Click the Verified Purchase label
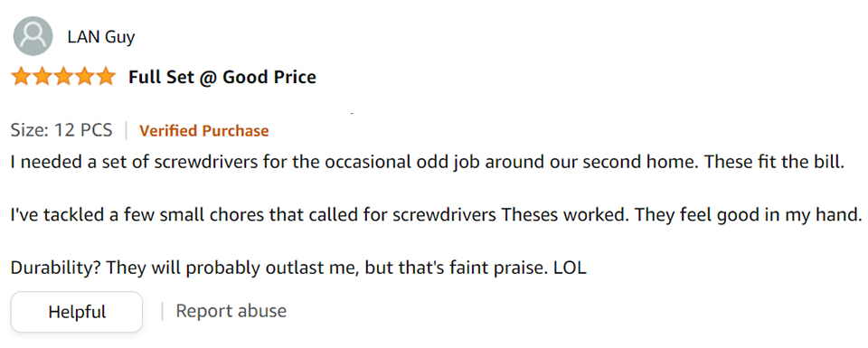 click(203, 131)
